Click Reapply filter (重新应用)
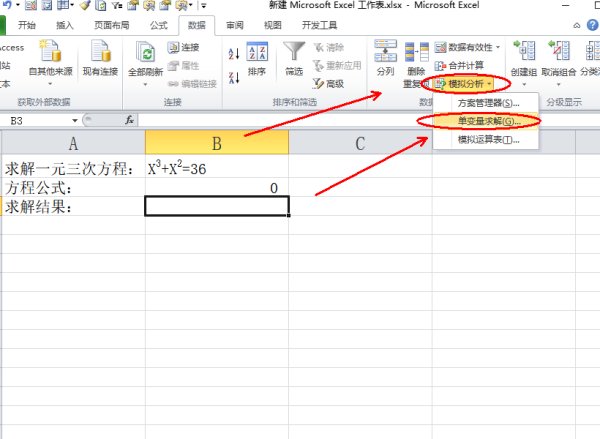600x439 pixels. tap(337, 65)
